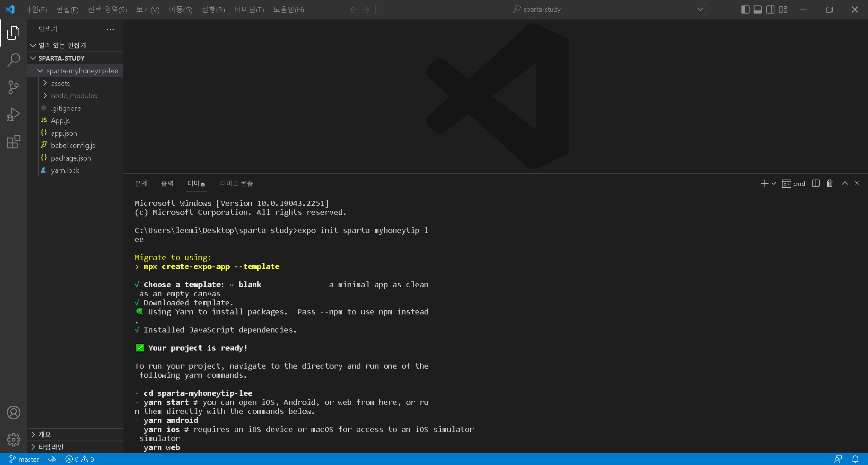Open the command center dropdown arrow
The image size is (868, 465).
coord(700,9)
